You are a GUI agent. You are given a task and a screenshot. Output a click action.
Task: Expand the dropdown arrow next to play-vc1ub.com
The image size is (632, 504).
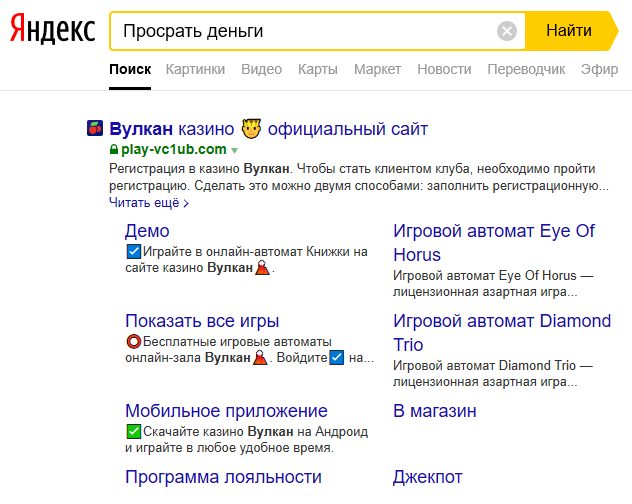tap(234, 151)
